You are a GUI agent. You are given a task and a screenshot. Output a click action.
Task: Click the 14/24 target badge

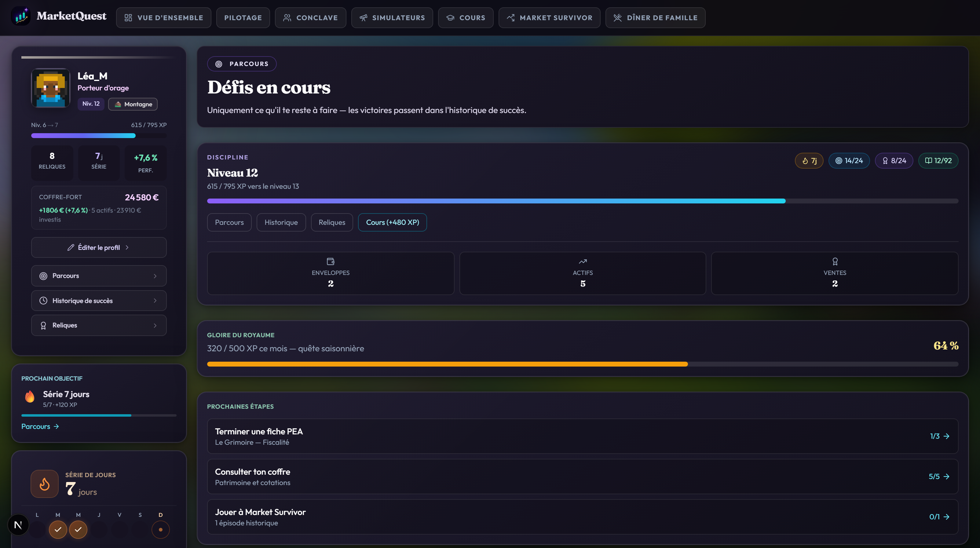coord(849,161)
